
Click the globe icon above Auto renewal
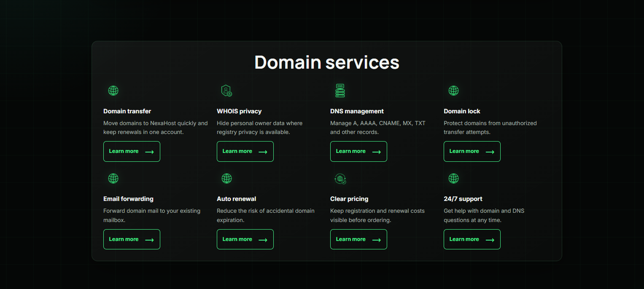[x=226, y=178]
